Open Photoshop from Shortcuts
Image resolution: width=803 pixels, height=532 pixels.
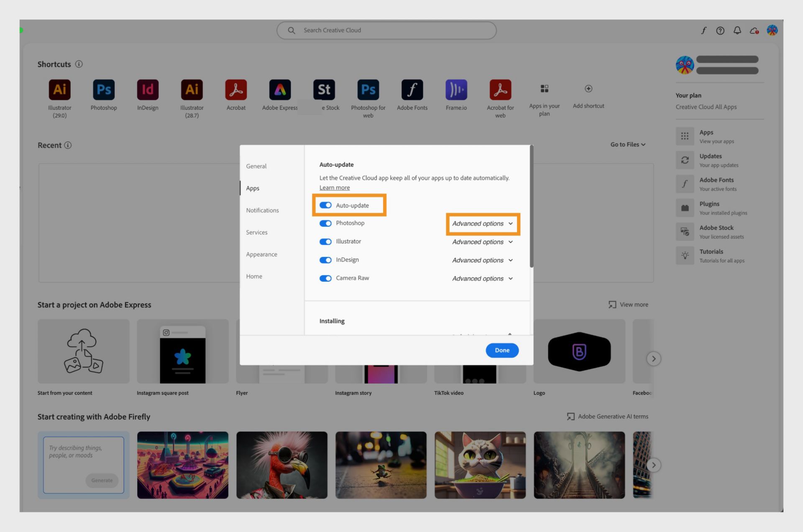pos(103,89)
